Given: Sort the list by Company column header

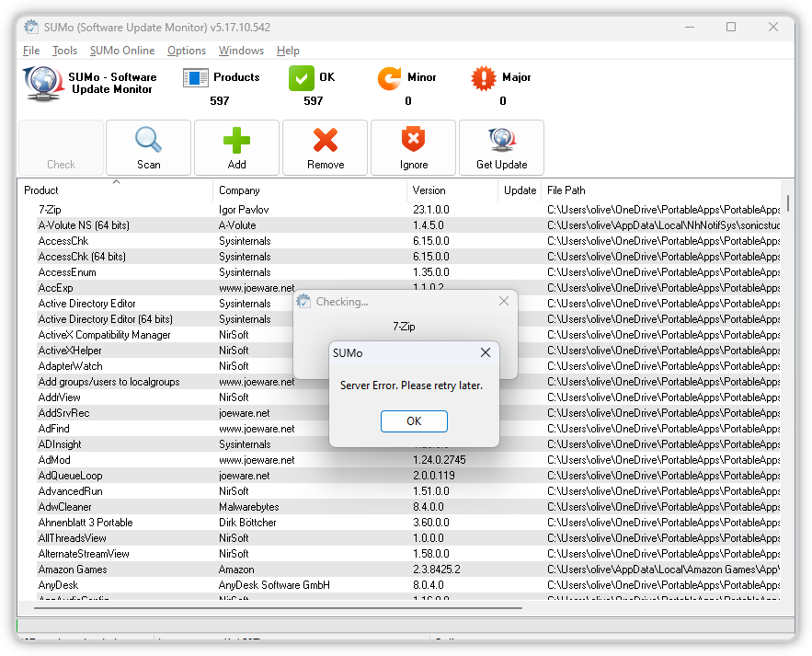Looking at the screenshot, I should click(x=310, y=190).
